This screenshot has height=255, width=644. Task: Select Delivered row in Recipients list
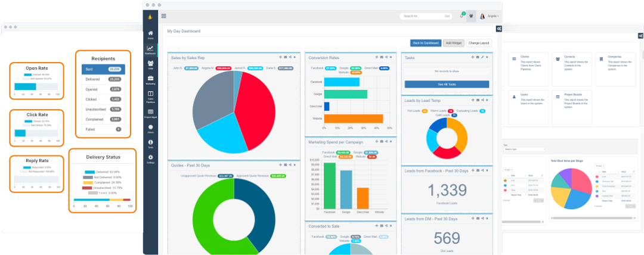[100, 79]
